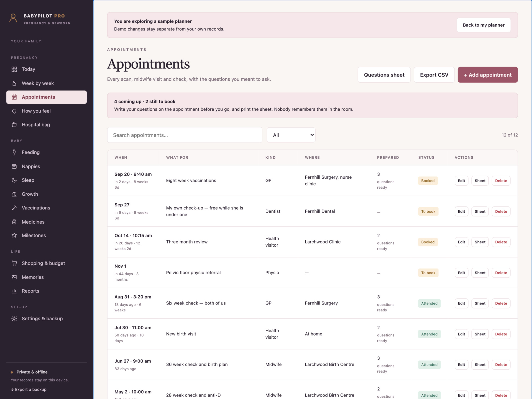Open the Questions sheet

384,75
